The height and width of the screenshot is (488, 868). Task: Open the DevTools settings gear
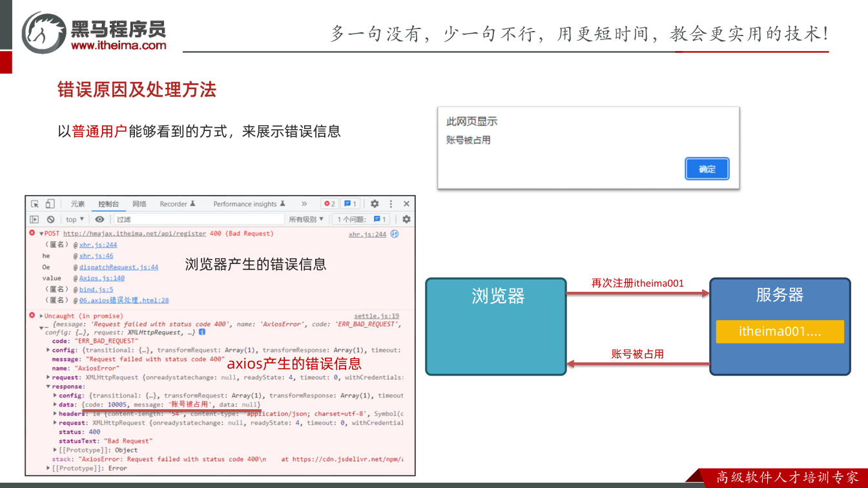pyautogui.click(x=375, y=204)
